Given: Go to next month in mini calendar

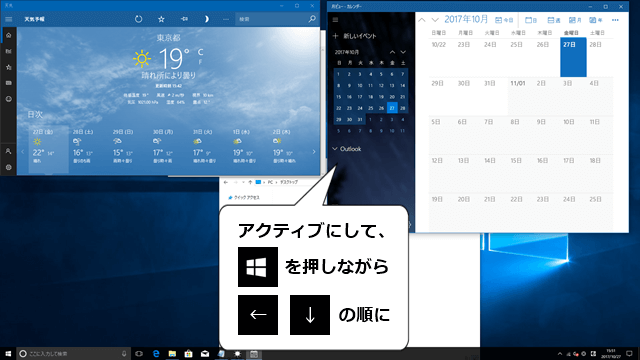Looking at the screenshot, I should point(403,52).
